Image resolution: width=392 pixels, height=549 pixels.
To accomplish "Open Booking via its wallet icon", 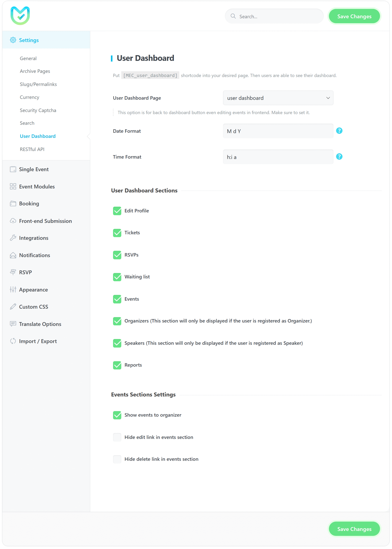I will [13, 204].
